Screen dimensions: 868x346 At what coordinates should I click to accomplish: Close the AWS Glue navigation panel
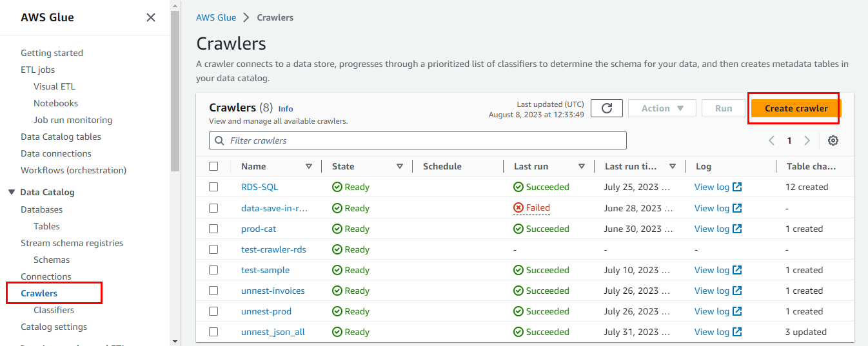(151, 17)
